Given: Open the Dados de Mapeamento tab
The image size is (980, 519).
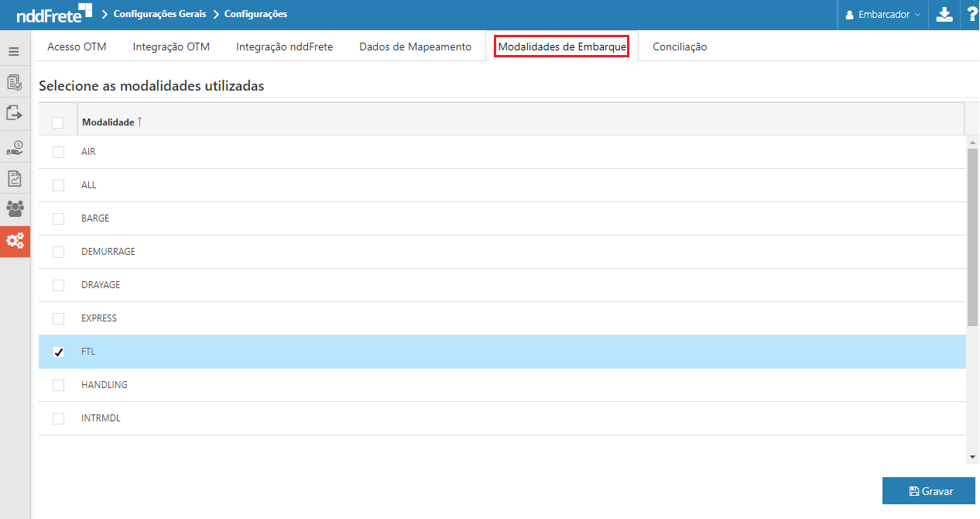Looking at the screenshot, I should pyautogui.click(x=415, y=46).
